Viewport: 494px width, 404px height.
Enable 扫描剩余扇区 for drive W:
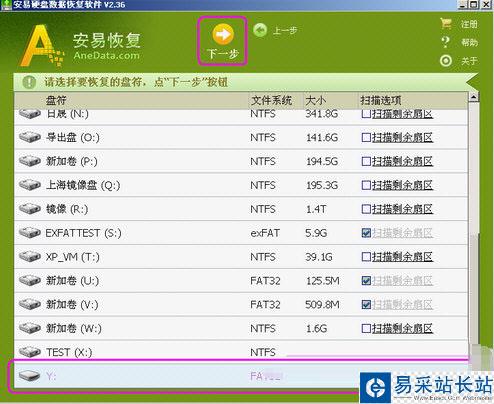coord(366,328)
